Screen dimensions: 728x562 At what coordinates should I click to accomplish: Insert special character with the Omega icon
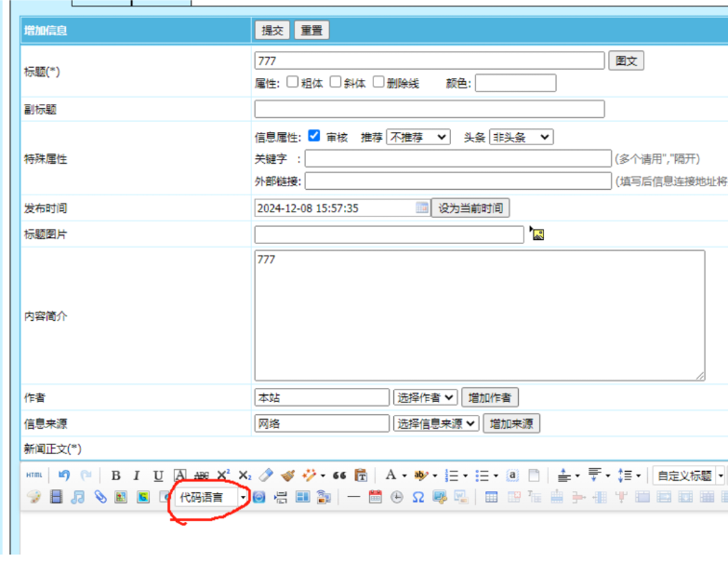pyautogui.click(x=418, y=497)
